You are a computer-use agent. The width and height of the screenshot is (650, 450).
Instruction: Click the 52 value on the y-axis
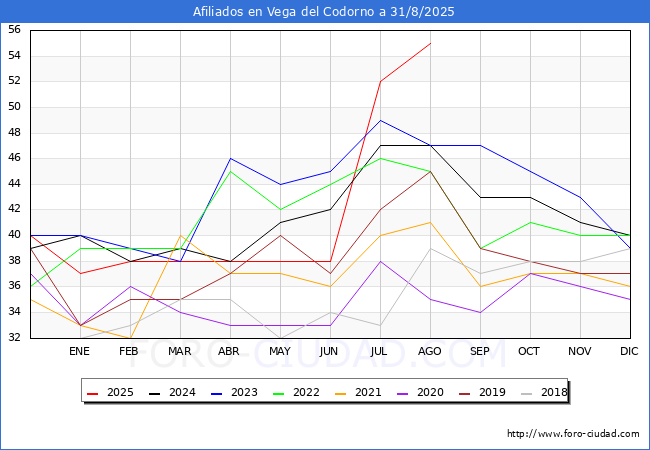[x=14, y=81]
